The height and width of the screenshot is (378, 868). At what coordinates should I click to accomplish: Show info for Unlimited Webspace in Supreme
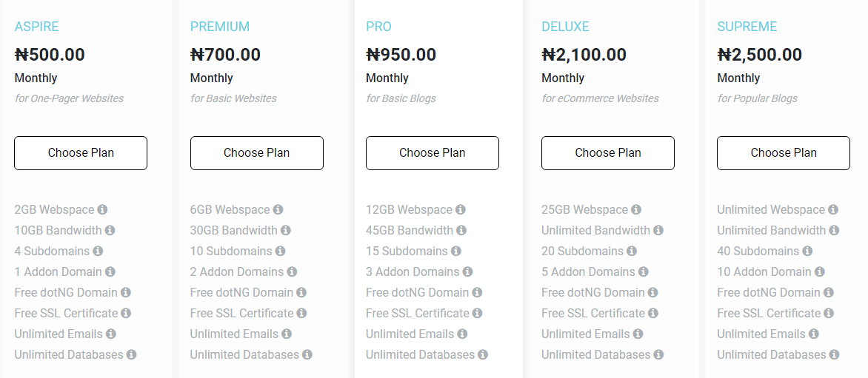click(x=833, y=209)
